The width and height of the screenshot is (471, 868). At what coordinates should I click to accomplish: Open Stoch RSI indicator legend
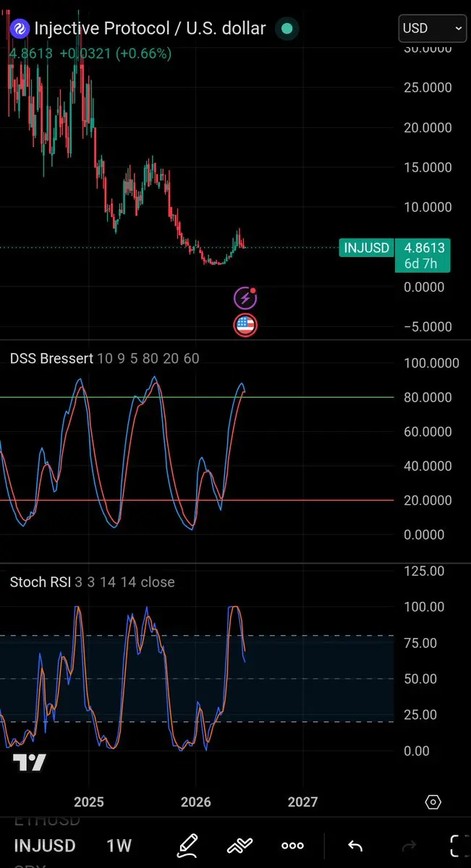pos(93,582)
